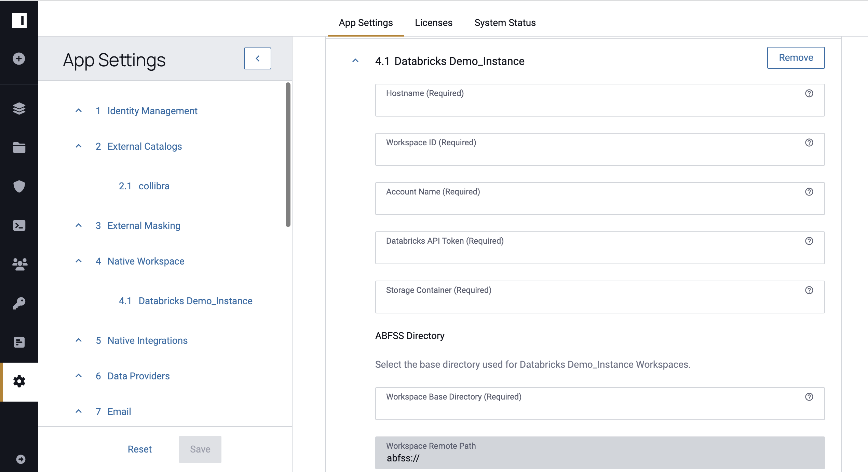The height and width of the screenshot is (472, 868).
Task: Switch to the Licenses tab
Action: pos(434,23)
